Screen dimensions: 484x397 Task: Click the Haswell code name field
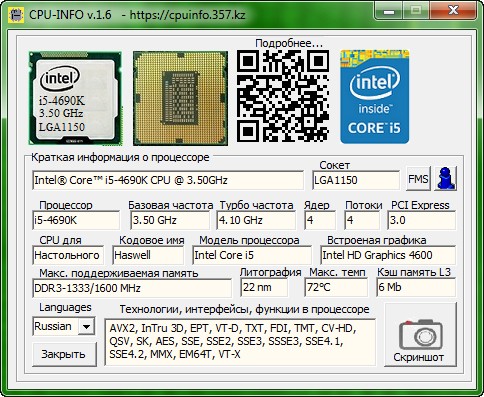click(x=148, y=255)
